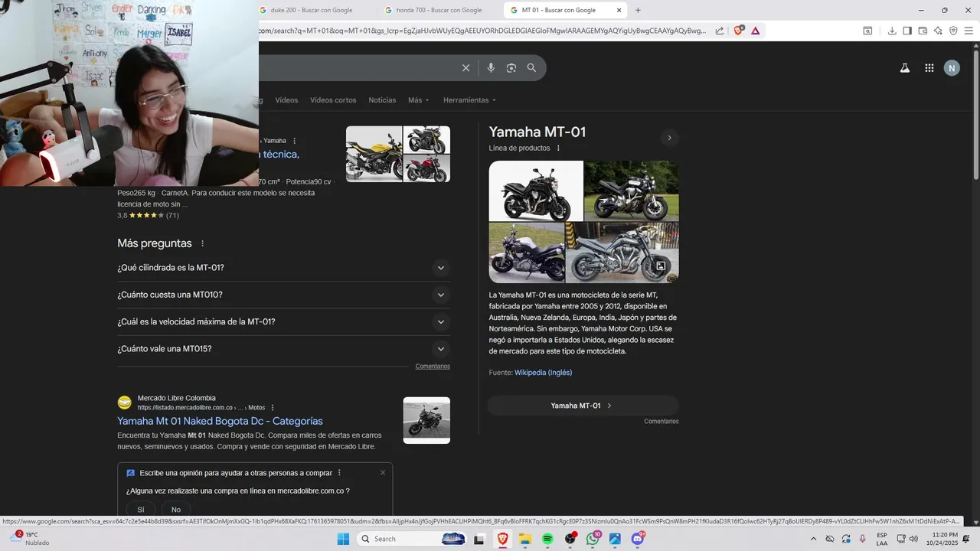
Task: Start voice search with microphone icon
Action: (491, 68)
